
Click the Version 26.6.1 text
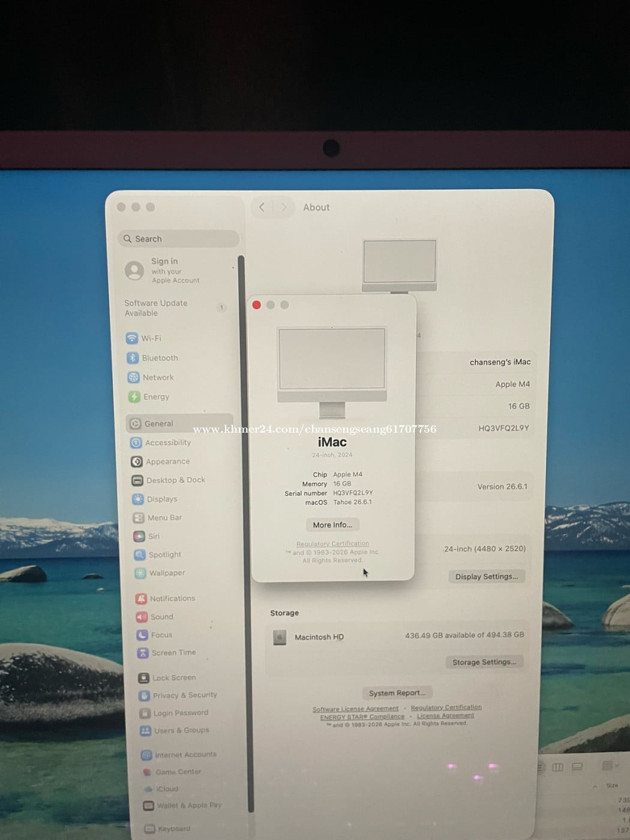(x=502, y=487)
